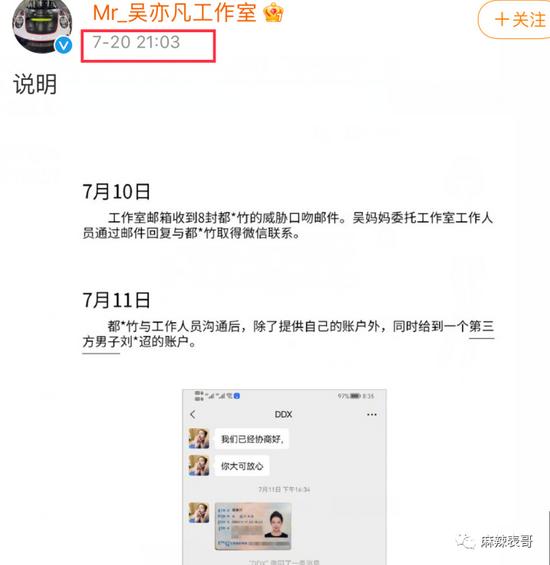Screen dimensions: 550x565
Task: Click the post timestamp 7-20 21:03
Action: (136, 42)
